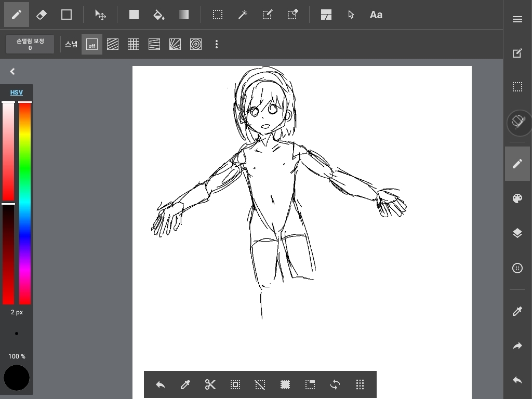Select the Gradient tool
The width and height of the screenshot is (532, 399).
click(x=184, y=15)
